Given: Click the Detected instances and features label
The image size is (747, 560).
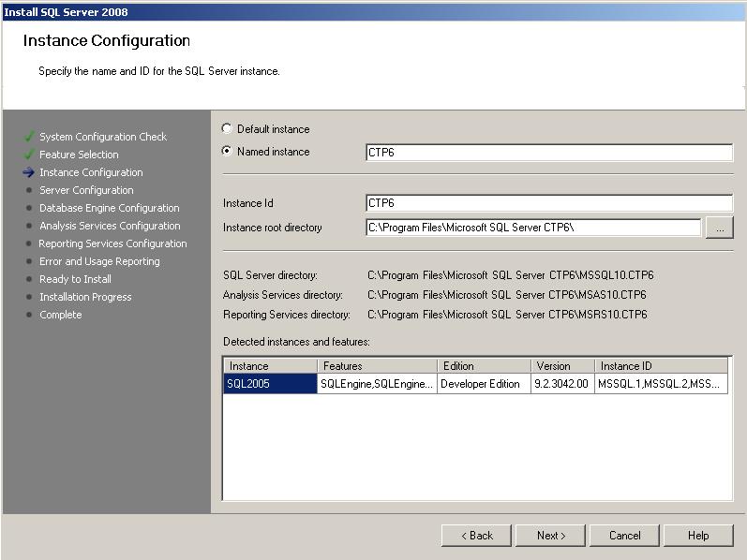Looking at the screenshot, I should 296,342.
